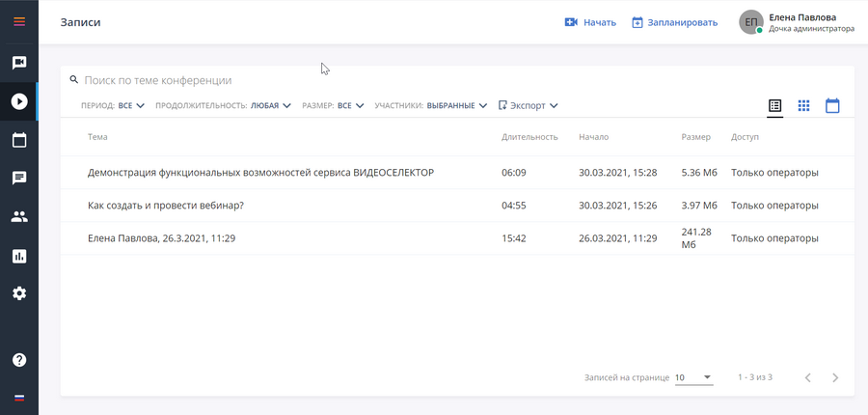Click the Начать button
868x415 pixels.
click(x=590, y=22)
